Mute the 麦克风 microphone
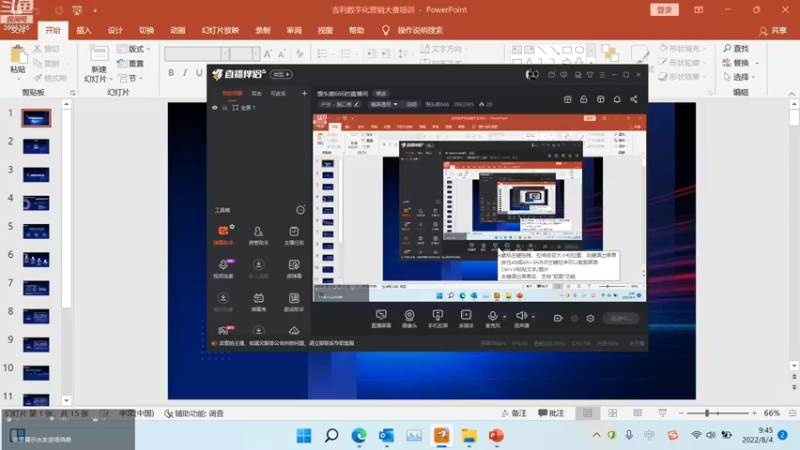This screenshot has width=800, height=450. click(x=492, y=317)
